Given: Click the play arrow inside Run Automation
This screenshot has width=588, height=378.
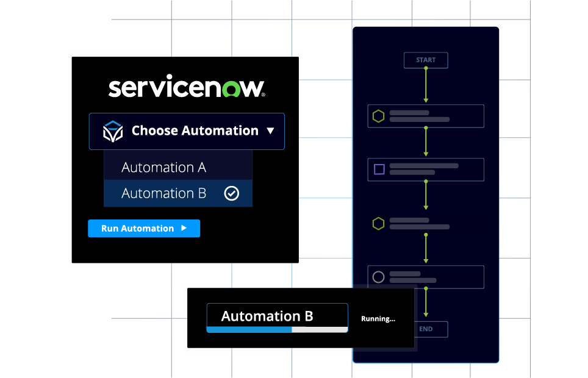Looking at the screenshot, I should coord(184,228).
